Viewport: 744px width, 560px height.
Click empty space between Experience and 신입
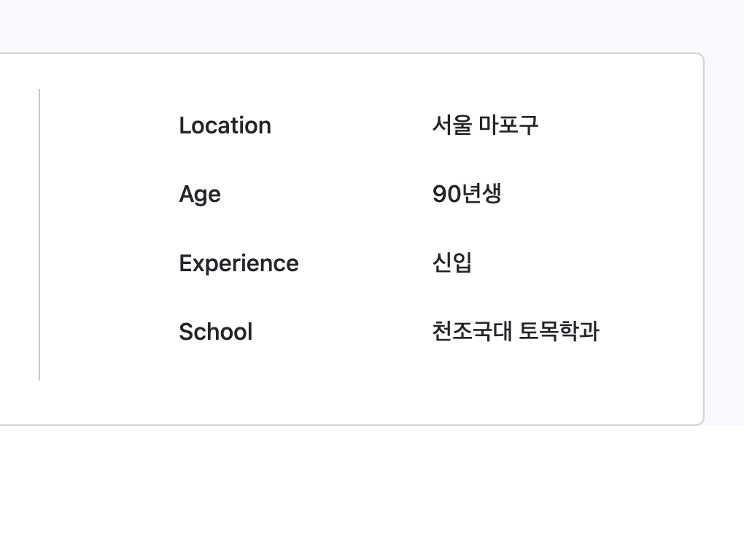[x=365, y=263]
